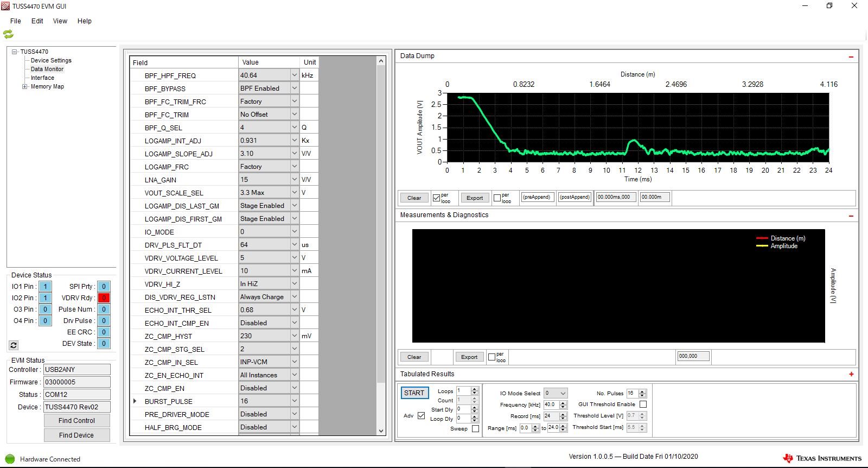Click the green Hardware Connected indicator
The width and height of the screenshot is (868, 468).
coord(10,459)
